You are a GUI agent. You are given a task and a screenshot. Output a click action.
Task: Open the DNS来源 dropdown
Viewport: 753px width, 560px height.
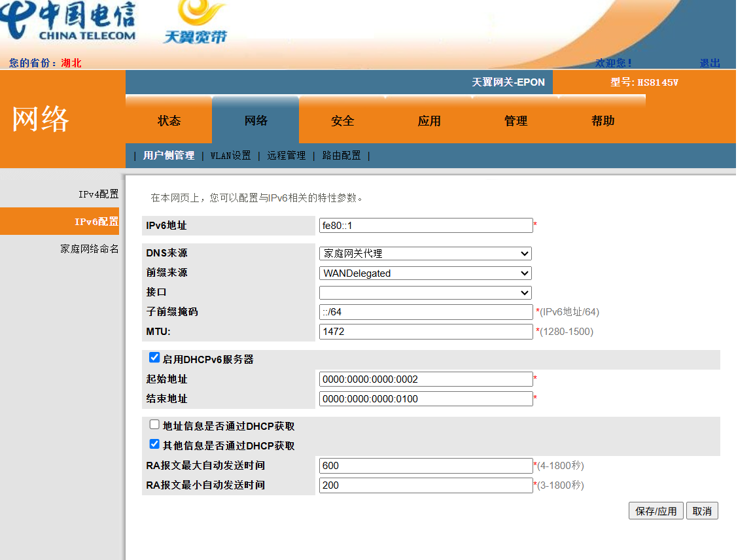[x=425, y=253]
